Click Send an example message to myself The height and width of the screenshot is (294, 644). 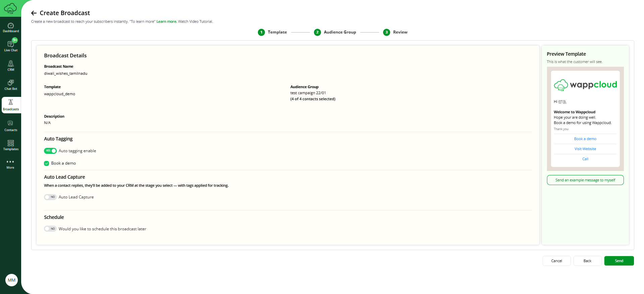pos(585,180)
